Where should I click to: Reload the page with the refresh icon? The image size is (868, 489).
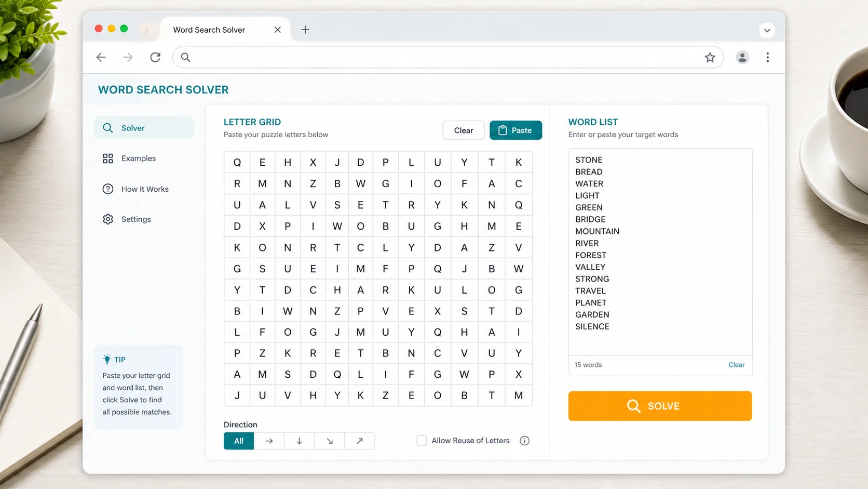pos(155,57)
